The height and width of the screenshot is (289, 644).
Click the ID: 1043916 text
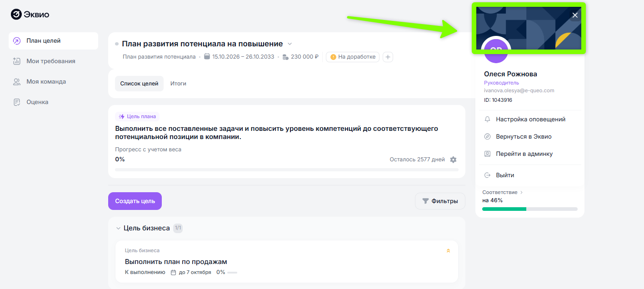tap(498, 100)
